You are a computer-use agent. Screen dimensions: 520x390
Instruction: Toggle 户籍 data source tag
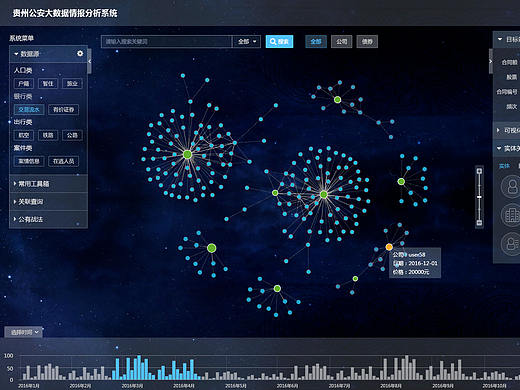click(x=24, y=83)
